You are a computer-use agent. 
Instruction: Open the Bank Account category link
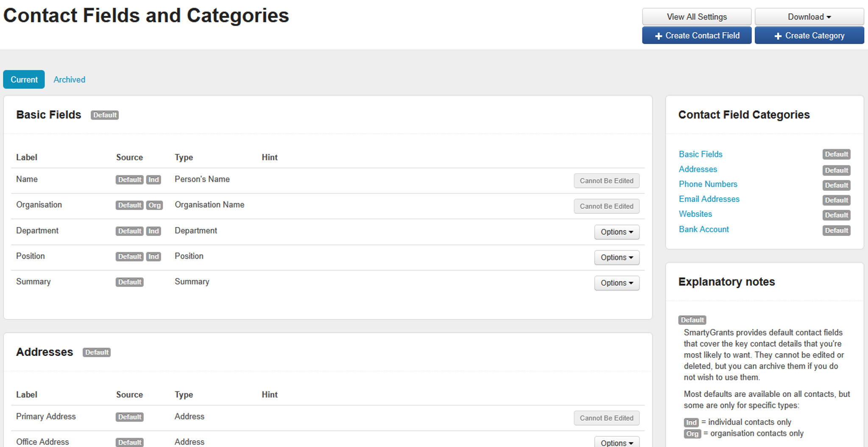click(703, 229)
